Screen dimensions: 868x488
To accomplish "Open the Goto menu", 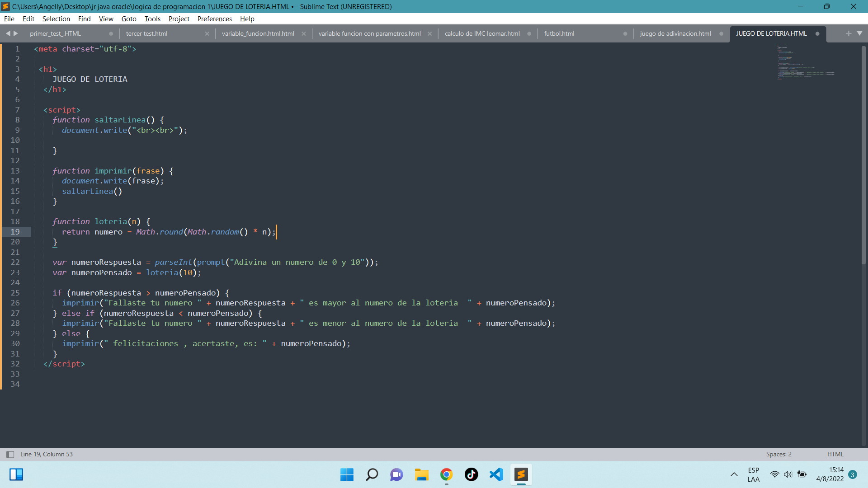I will click(x=129, y=19).
